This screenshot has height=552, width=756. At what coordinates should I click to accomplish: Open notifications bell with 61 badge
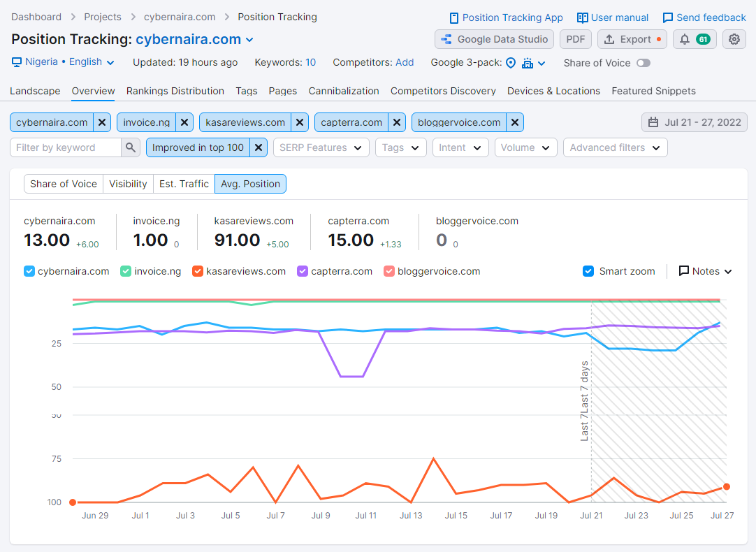(695, 39)
